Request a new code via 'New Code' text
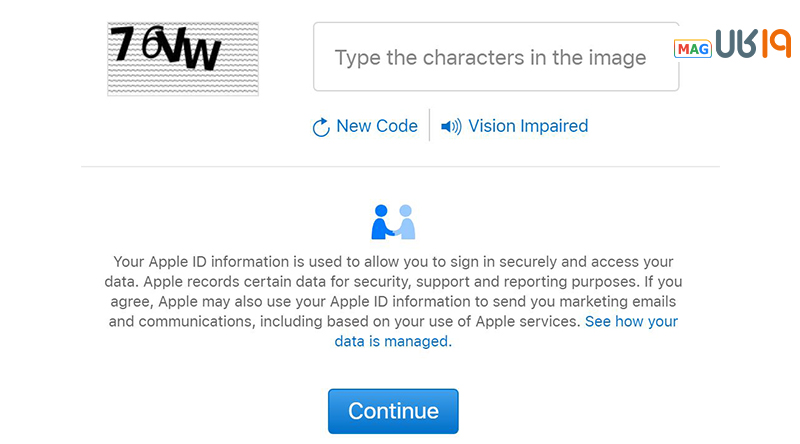The image size is (800, 444). (377, 126)
